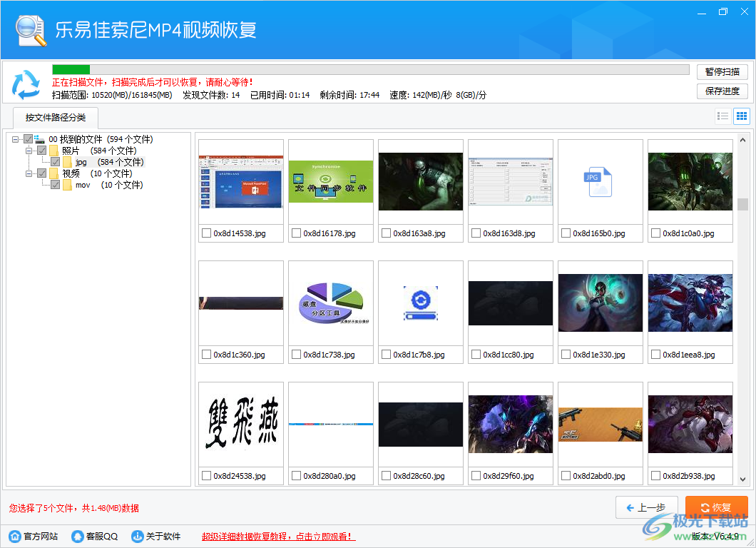Click filename 0x8d29f60.jpg

(509, 476)
